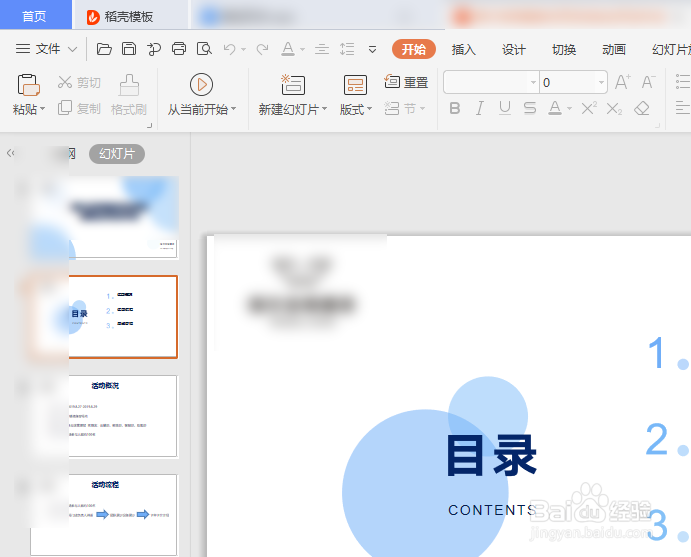Activate the 格式刷 format painter
The width and height of the screenshot is (691, 557).
click(129, 95)
